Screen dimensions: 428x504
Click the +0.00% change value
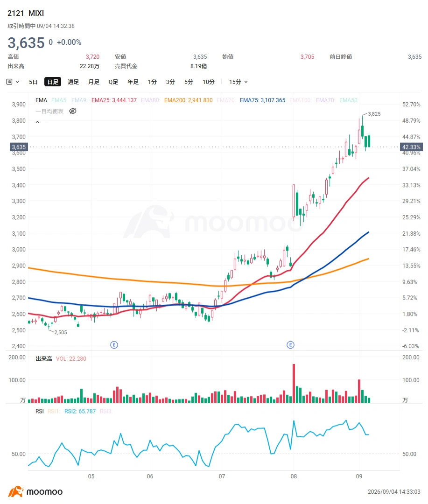click(x=69, y=42)
